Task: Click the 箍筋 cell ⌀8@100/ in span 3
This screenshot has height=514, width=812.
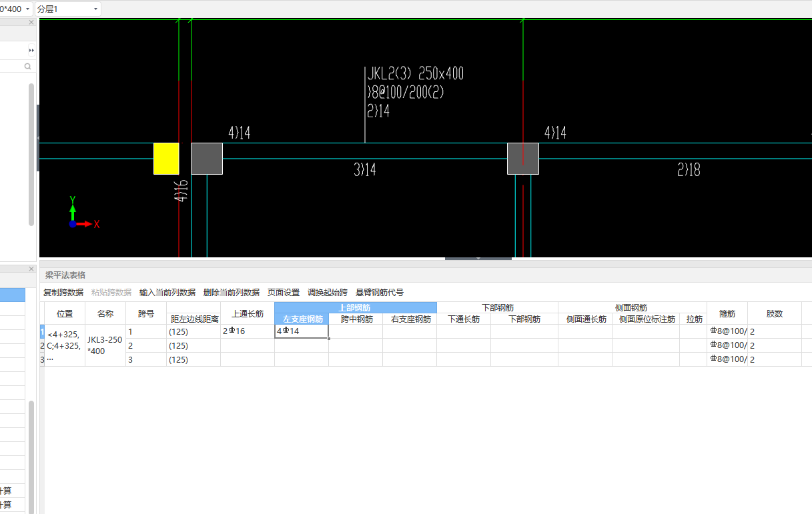Action: point(727,359)
